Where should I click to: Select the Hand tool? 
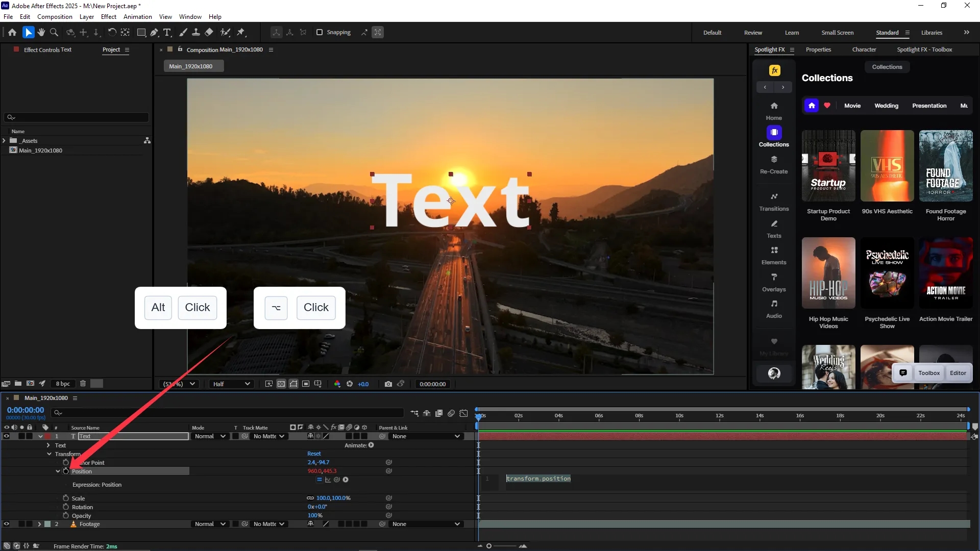(x=41, y=32)
